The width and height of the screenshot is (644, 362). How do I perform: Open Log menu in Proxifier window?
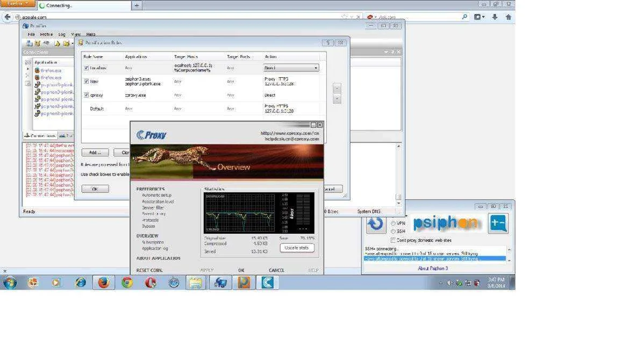click(x=62, y=34)
